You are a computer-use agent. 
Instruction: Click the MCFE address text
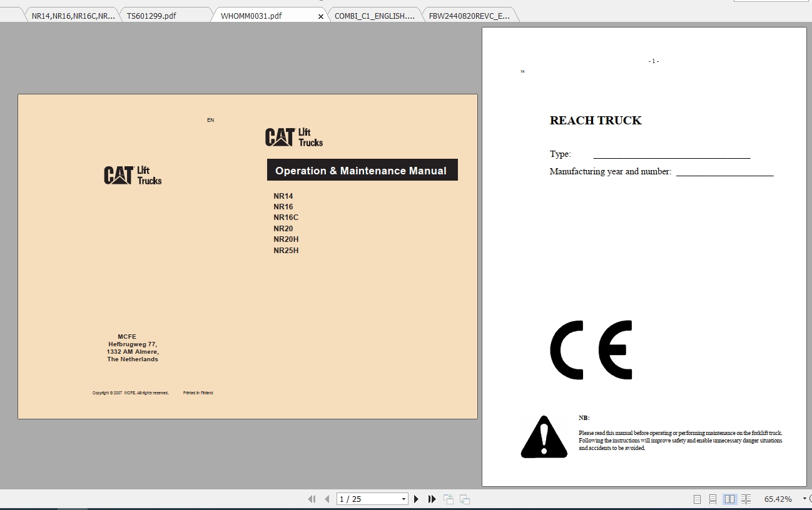coord(133,348)
